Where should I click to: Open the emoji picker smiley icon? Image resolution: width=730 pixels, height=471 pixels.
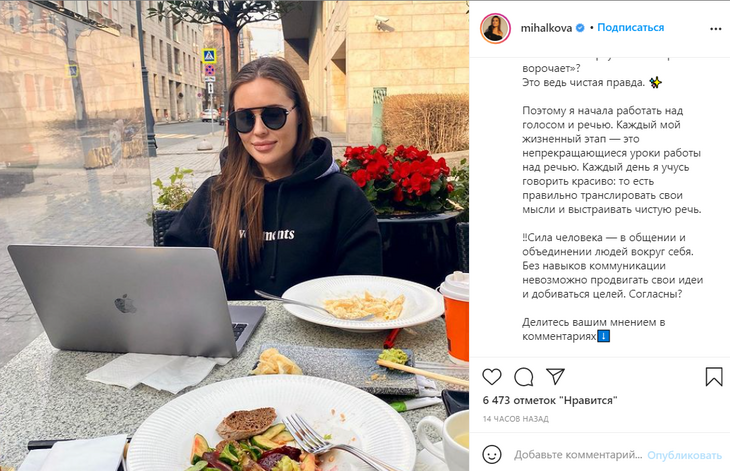(x=492, y=454)
